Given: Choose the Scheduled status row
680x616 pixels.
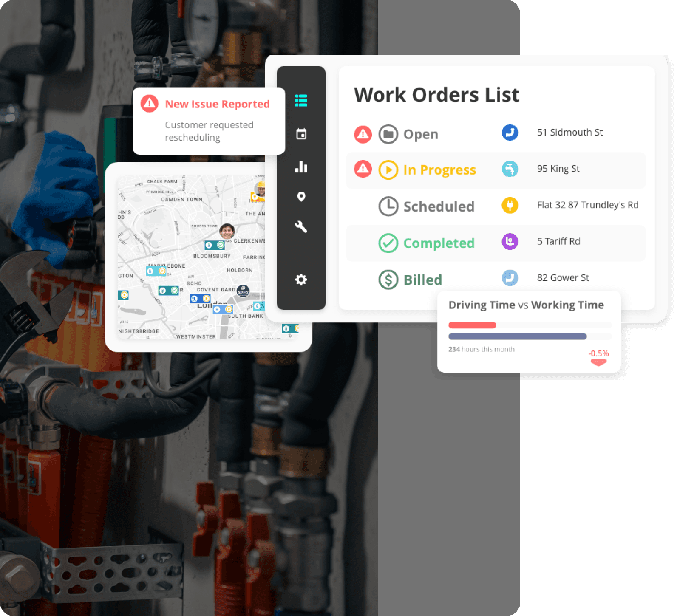Looking at the screenshot, I should click(438, 206).
